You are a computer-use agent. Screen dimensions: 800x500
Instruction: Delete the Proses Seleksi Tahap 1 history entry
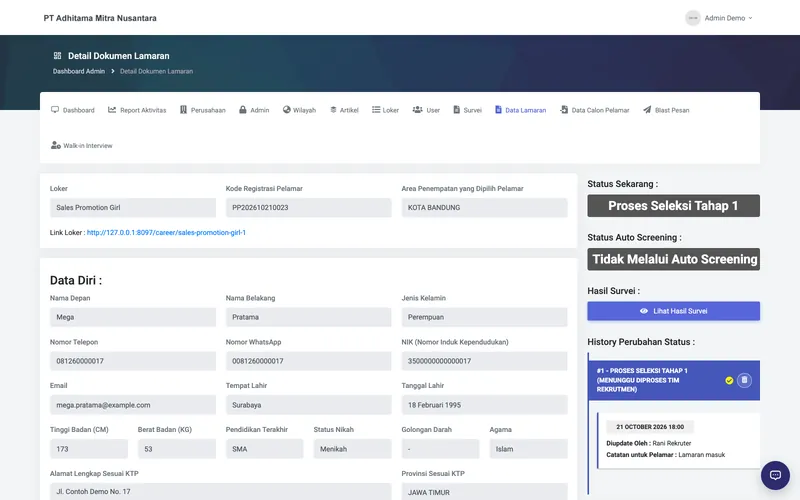click(x=744, y=380)
